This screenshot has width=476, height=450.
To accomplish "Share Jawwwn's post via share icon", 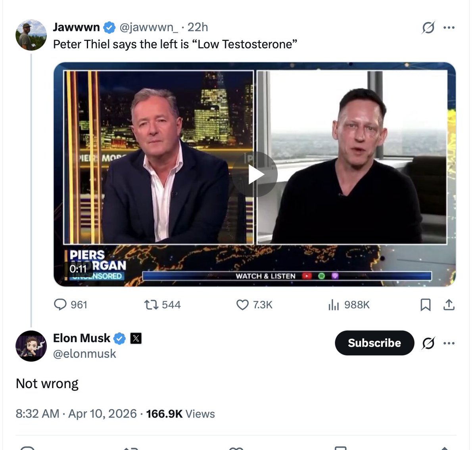I will tap(449, 304).
